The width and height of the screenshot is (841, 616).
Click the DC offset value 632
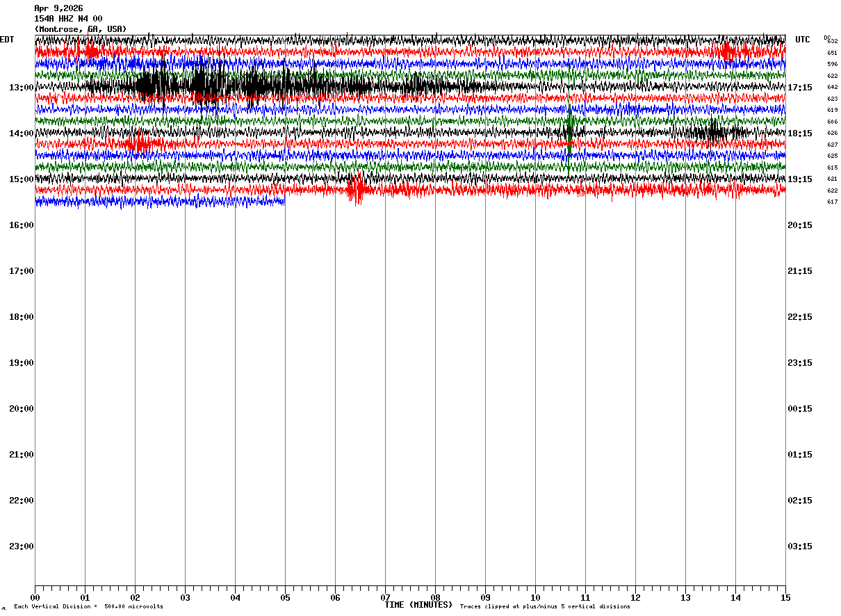click(x=833, y=42)
